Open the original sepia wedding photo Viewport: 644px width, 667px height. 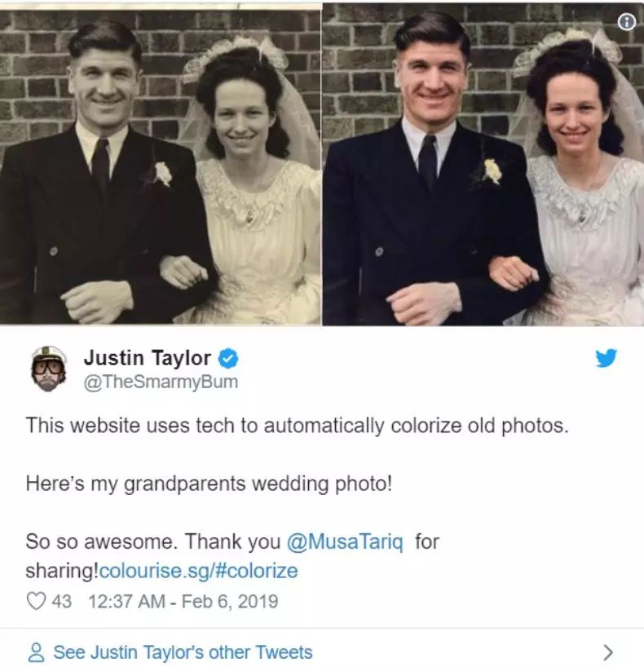coord(161,166)
